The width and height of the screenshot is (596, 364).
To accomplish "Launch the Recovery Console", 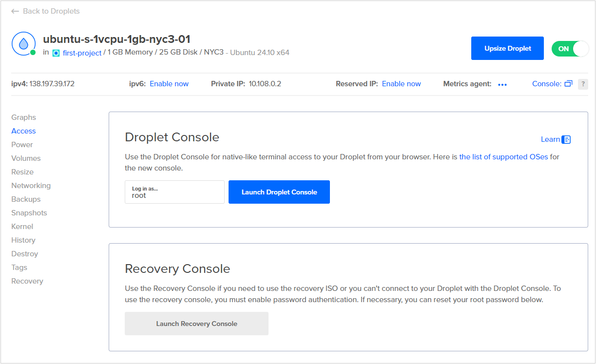I will [196, 323].
